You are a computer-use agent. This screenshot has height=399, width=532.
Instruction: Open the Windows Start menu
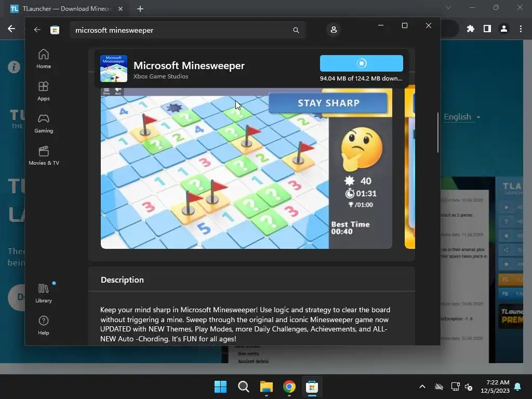(x=220, y=387)
